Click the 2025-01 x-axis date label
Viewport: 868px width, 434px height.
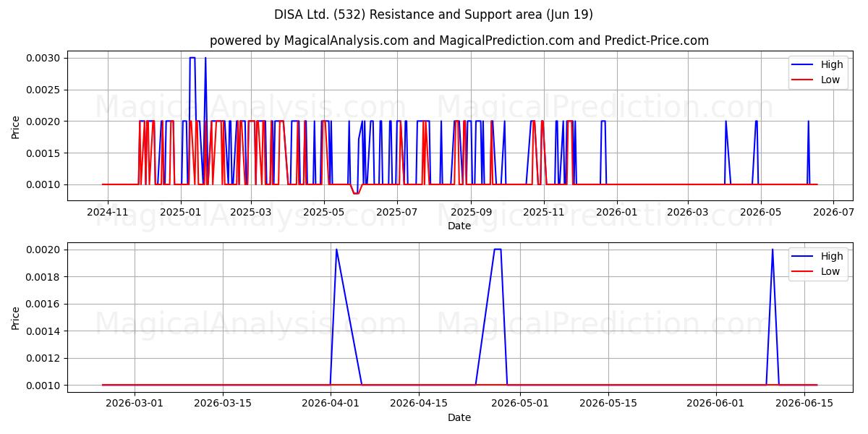(x=180, y=213)
